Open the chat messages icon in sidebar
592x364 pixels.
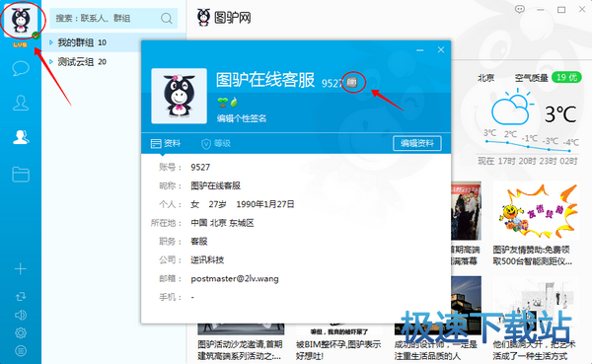[x=21, y=68]
